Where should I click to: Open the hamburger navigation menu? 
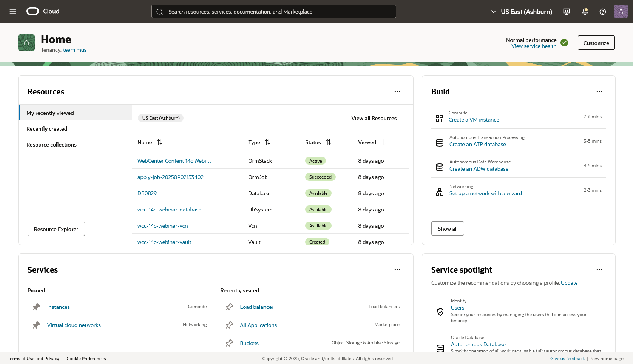[13, 12]
